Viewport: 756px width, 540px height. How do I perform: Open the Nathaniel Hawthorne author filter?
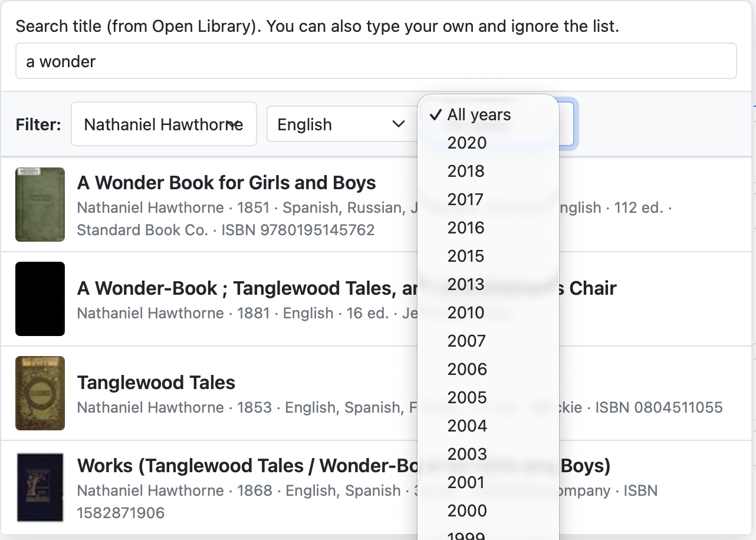point(164,124)
